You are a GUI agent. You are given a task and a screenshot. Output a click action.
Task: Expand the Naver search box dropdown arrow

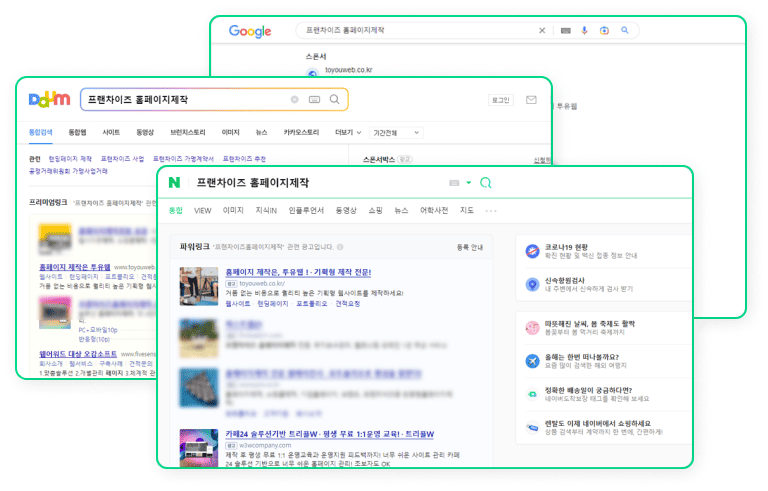[468, 183]
